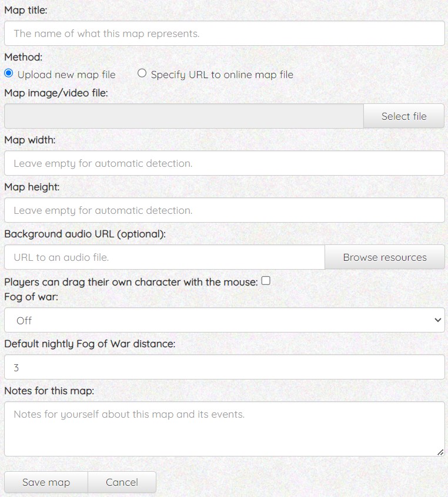This screenshot has width=448, height=497.
Task: Click the Select file button
Action: [x=403, y=116]
